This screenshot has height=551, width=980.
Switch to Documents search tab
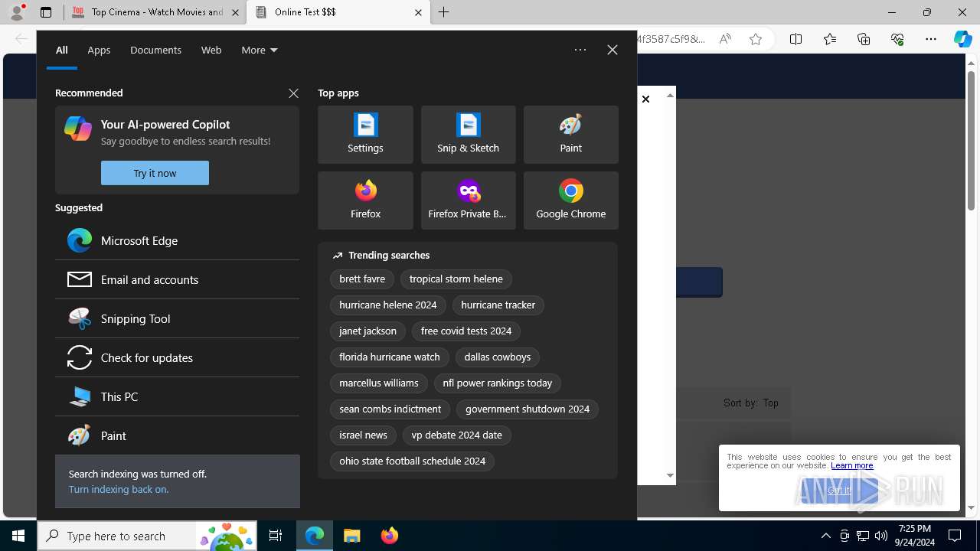tap(155, 50)
